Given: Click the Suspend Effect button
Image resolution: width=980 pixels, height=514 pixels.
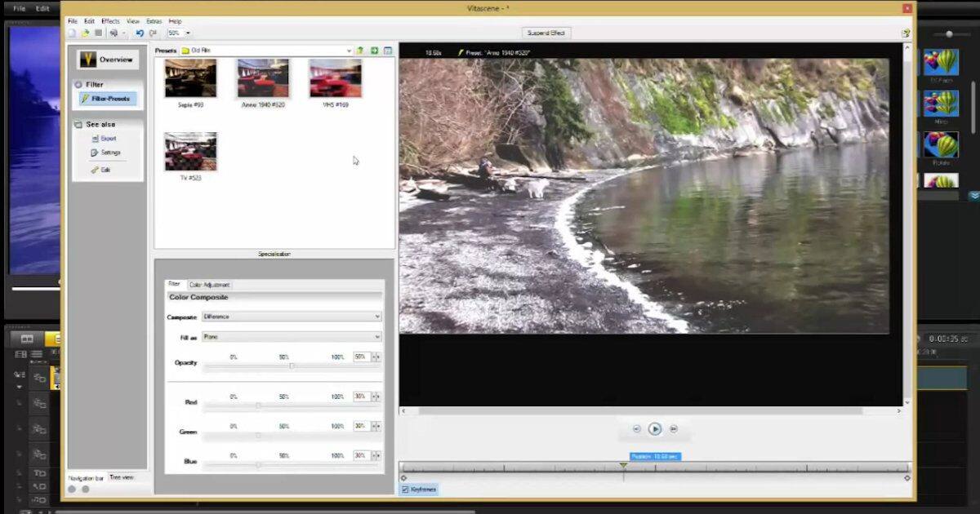Looking at the screenshot, I should [546, 33].
